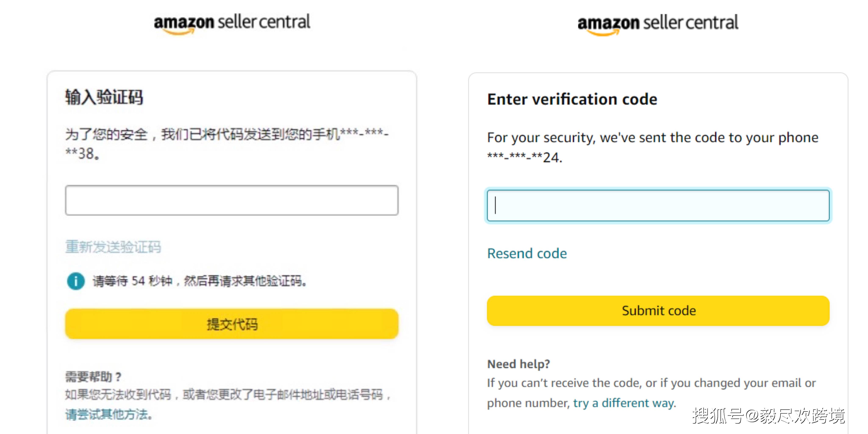
Task: Click the 'Need help?' heading
Action: [519, 364]
